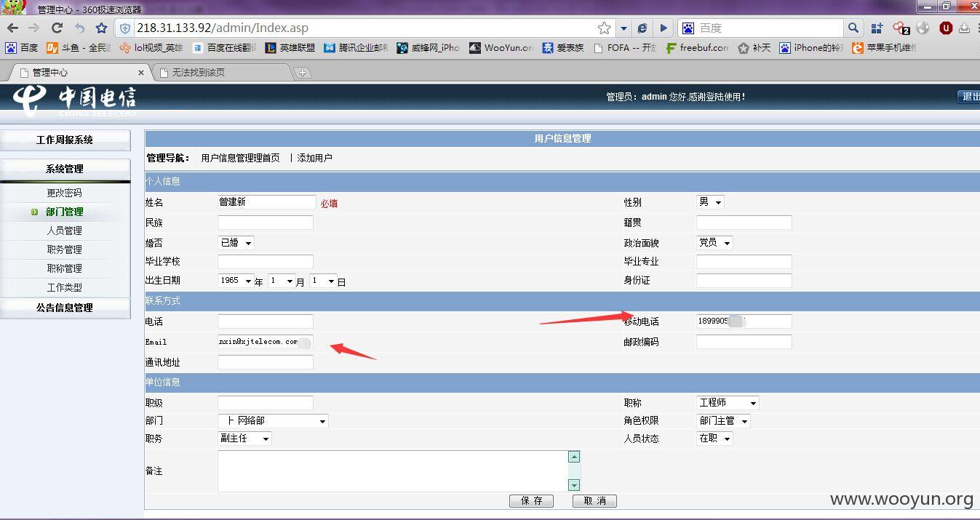This screenshot has height=520, width=980.
Task: Open 职务管理 in the sidebar
Action: point(65,249)
